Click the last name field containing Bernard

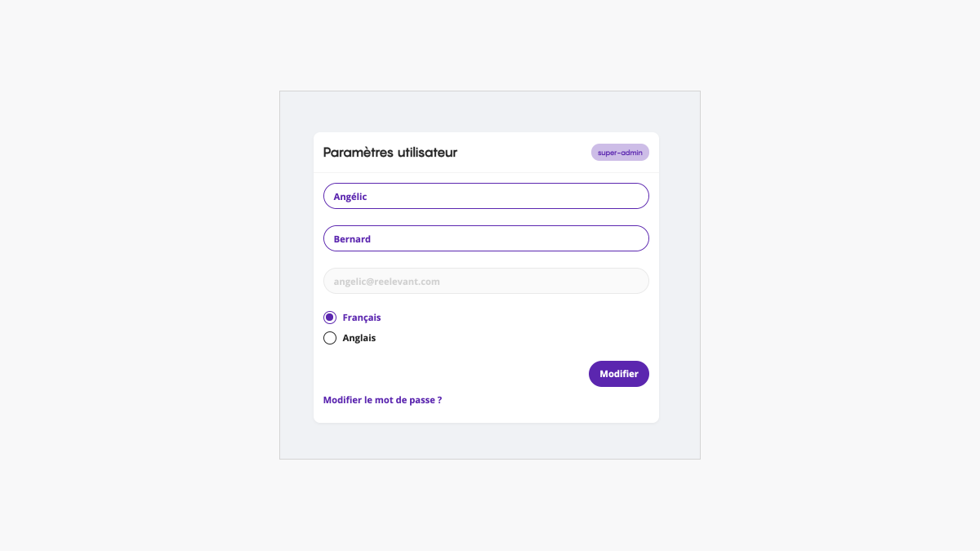tap(486, 238)
